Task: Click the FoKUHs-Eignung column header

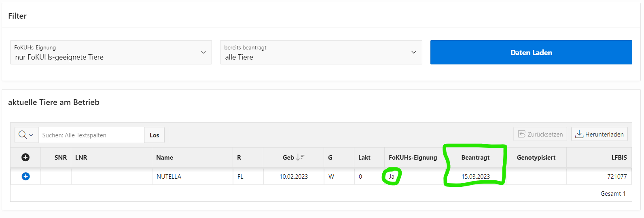Action: [x=413, y=157]
